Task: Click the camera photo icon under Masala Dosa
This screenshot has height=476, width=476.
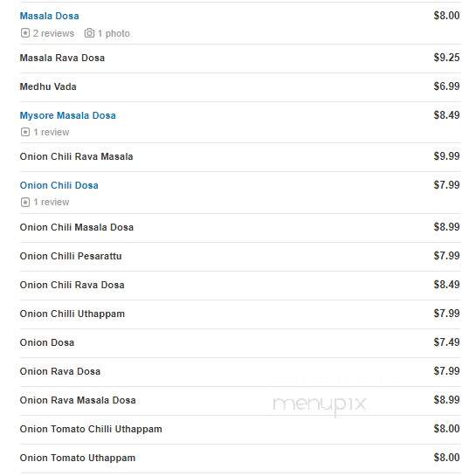Action: click(x=89, y=33)
